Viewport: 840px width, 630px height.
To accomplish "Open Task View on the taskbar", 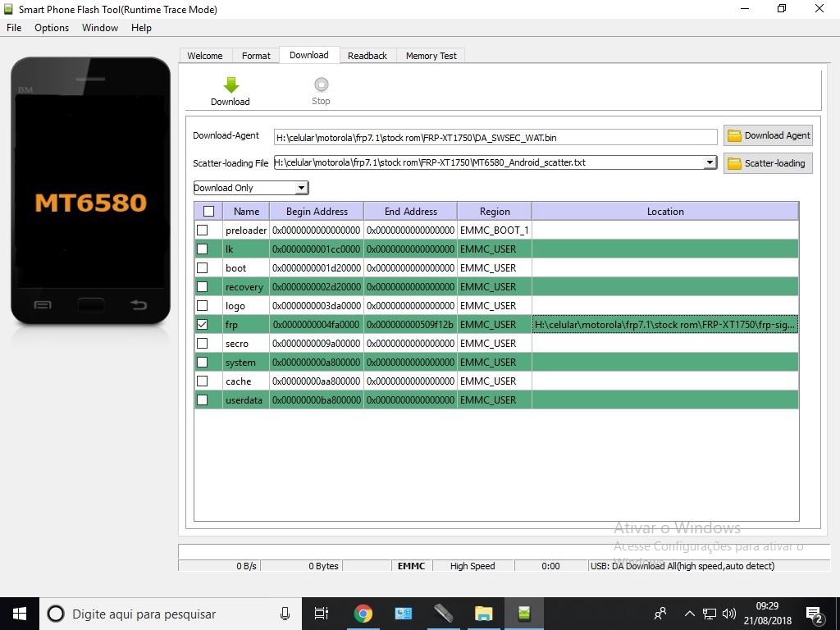I will pos(322,614).
